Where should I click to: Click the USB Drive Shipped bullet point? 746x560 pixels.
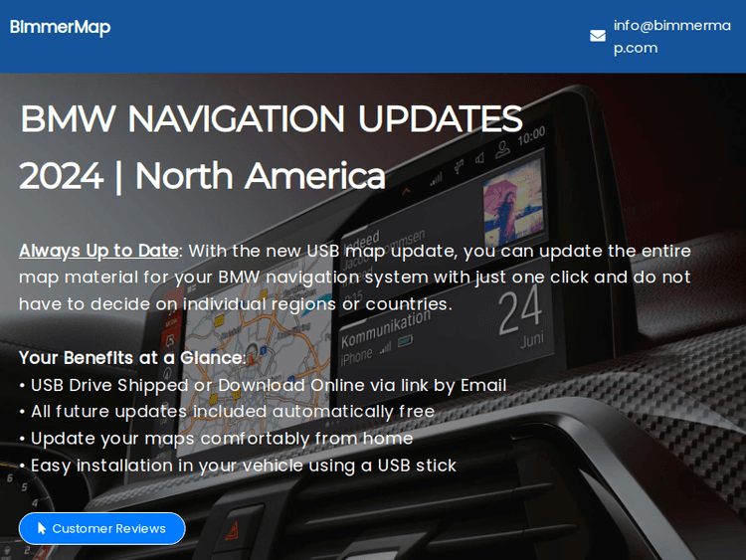pos(263,385)
